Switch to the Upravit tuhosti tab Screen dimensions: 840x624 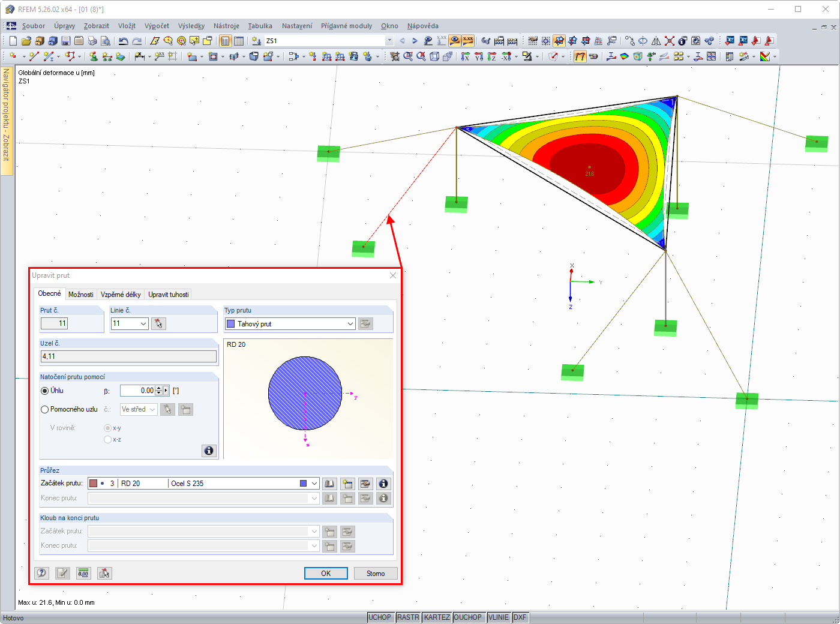pos(169,295)
